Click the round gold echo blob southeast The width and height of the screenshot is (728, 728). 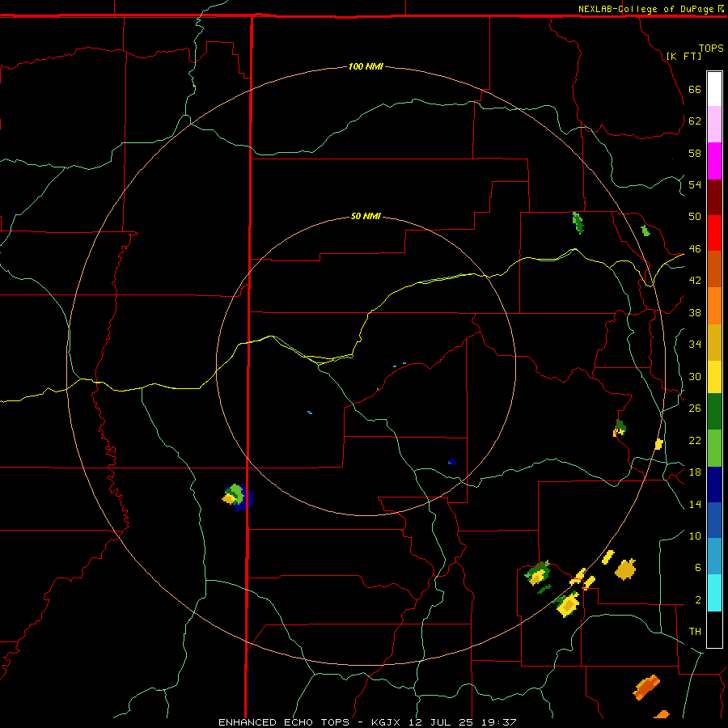click(x=625, y=569)
